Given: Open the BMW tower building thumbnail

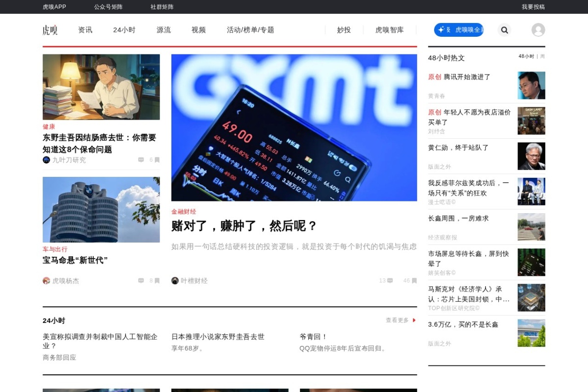Looking at the screenshot, I should click(101, 210).
